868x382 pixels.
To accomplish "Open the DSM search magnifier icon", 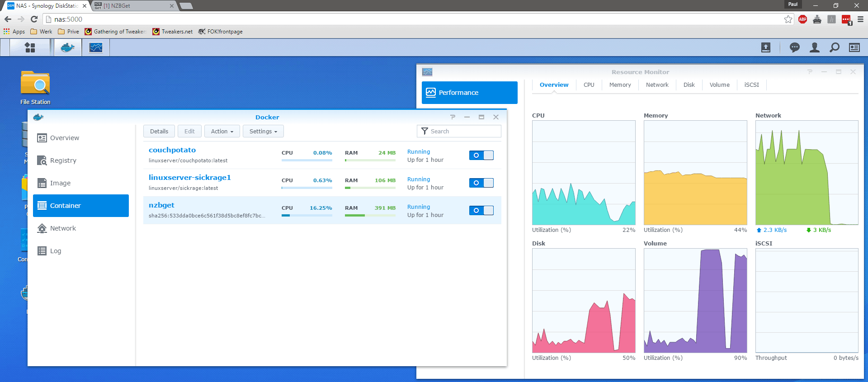I will 835,47.
